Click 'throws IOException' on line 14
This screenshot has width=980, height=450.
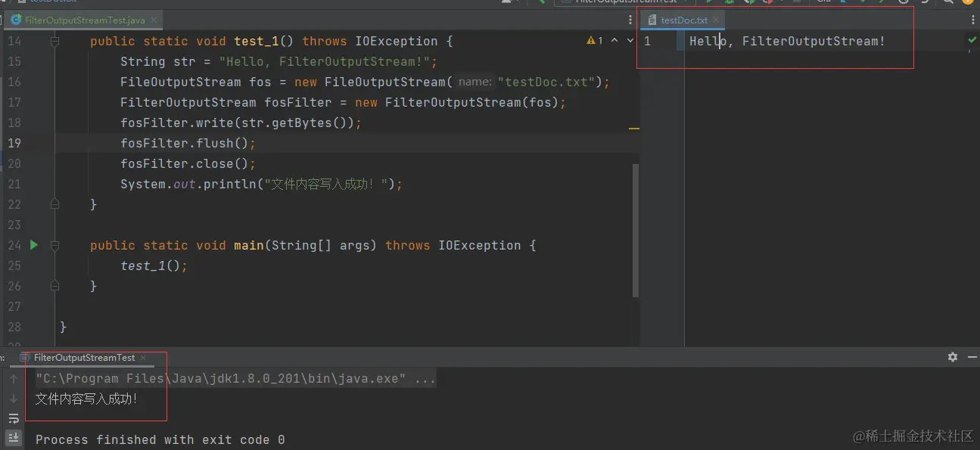369,41
